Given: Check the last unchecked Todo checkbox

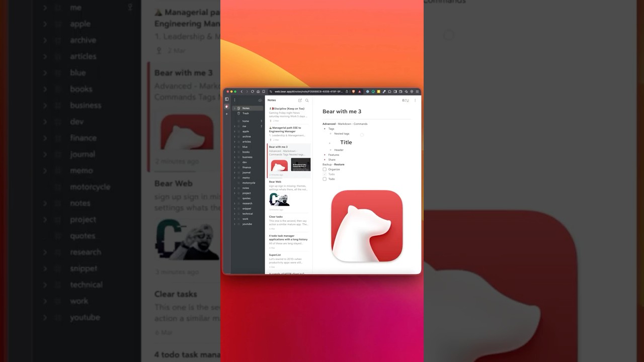Looking at the screenshot, I should click(x=325, y=179).
